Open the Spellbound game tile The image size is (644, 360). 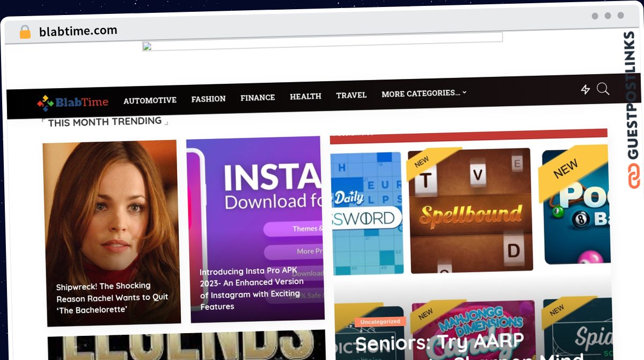470,210
